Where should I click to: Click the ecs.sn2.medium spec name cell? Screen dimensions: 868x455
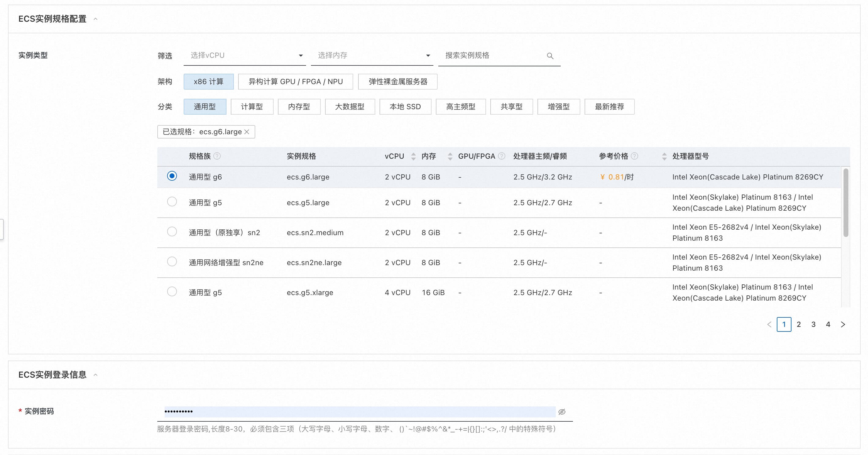(315, 233)
